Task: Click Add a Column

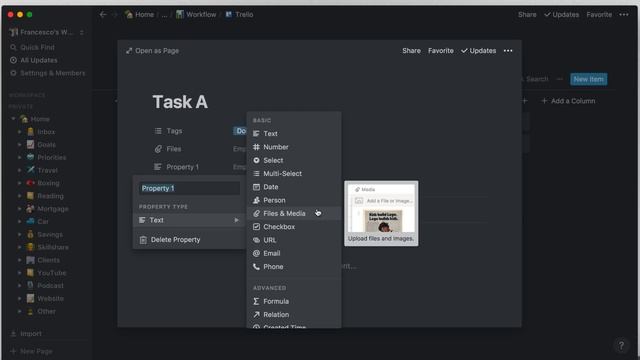Action: [568, 101]
